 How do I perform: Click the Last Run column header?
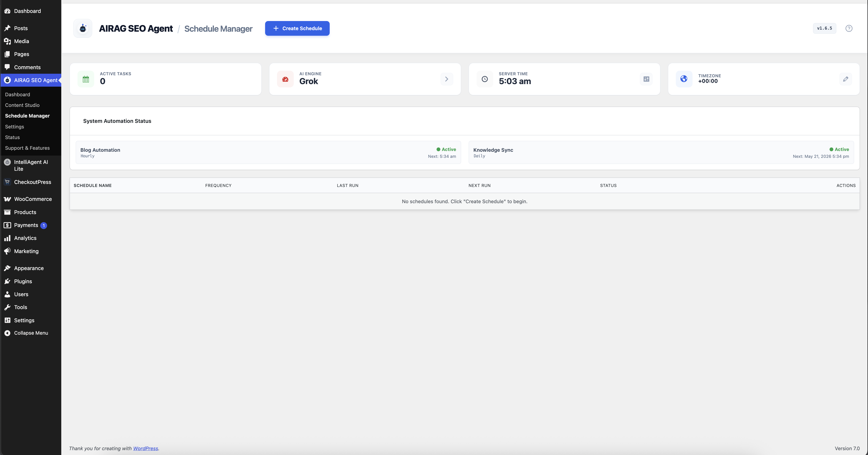347,186
